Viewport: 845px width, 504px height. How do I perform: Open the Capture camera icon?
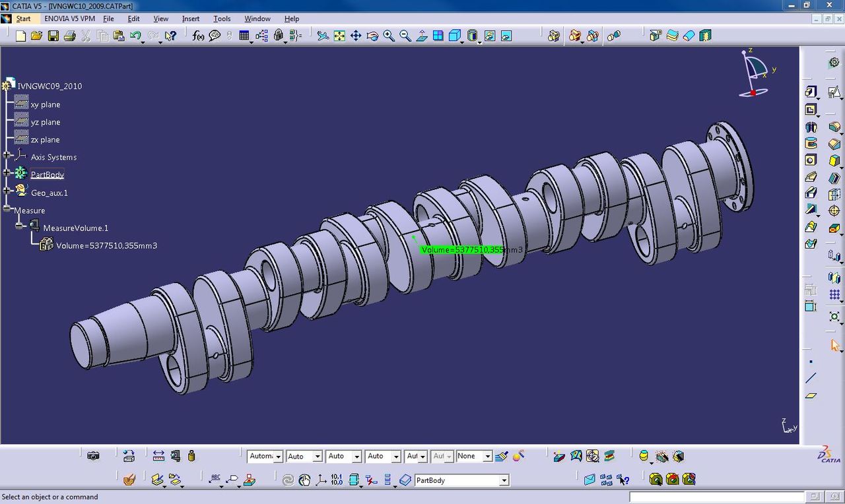point(93,456)
